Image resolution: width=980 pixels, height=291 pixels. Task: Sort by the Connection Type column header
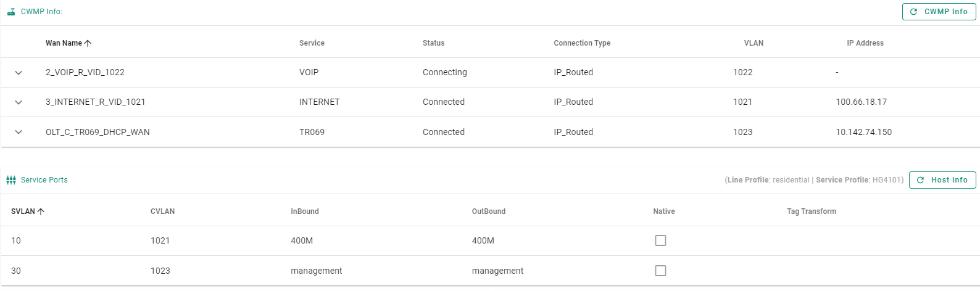click(x=582, y=43)
